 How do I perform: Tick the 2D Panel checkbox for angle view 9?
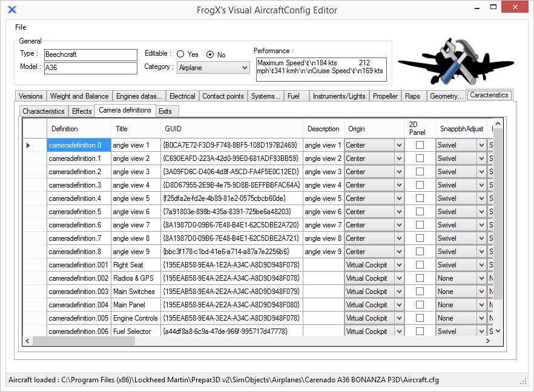point(420,252)
